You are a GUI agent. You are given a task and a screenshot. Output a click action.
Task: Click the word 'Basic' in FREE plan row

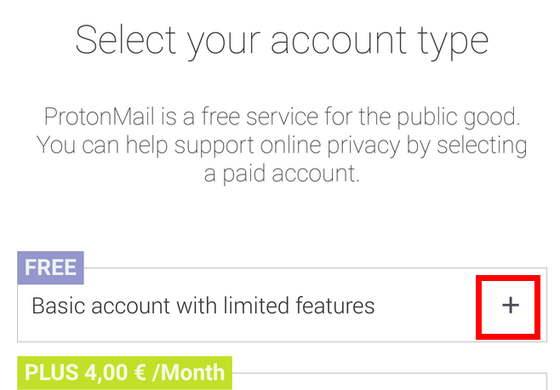tap(58, 306)
